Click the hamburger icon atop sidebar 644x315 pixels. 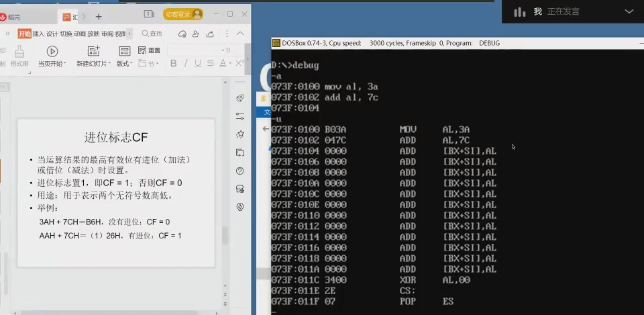pyautogui.click(x=240, y=83)
